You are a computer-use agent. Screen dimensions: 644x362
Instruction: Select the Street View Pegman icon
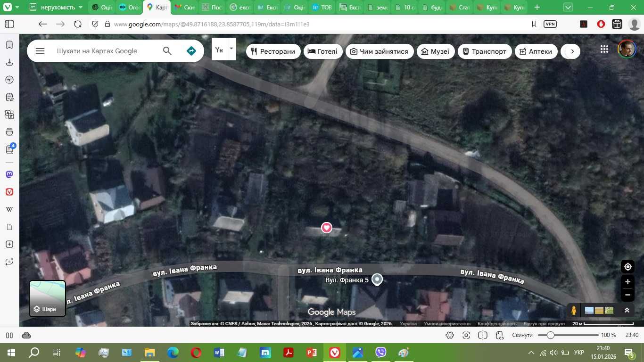574,310
